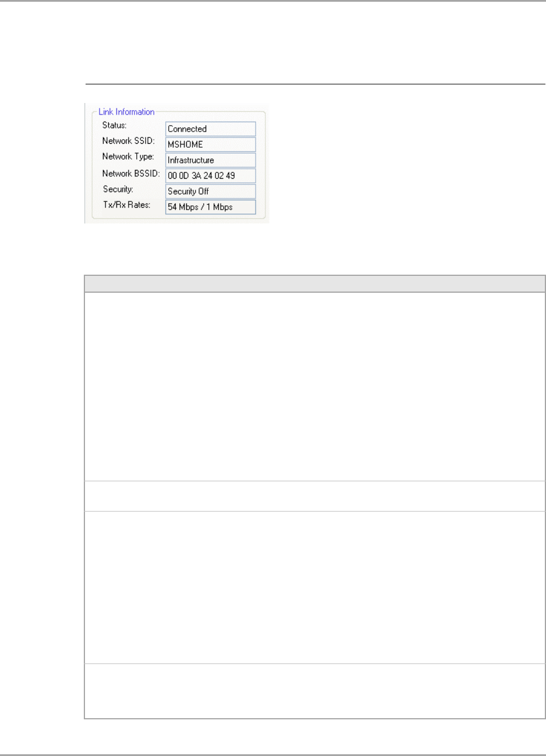Viewport: 546px width, 756px height.
Task: Click the Tx/Rx Rates: label
Action: coord(126,205)
